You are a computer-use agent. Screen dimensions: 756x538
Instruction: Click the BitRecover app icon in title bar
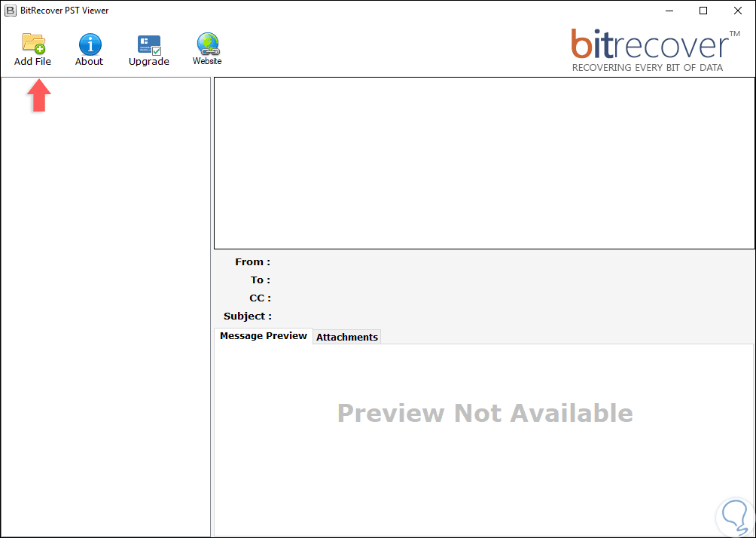coord(10,10)
